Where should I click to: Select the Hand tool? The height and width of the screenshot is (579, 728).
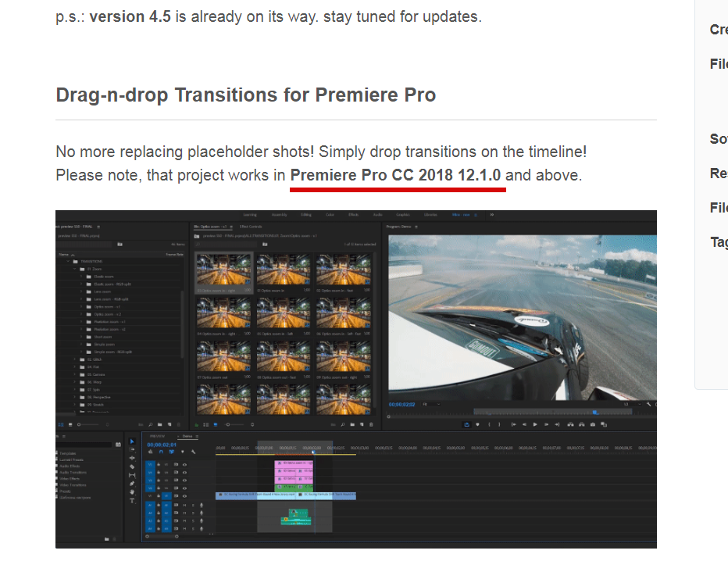pos(132,491)
